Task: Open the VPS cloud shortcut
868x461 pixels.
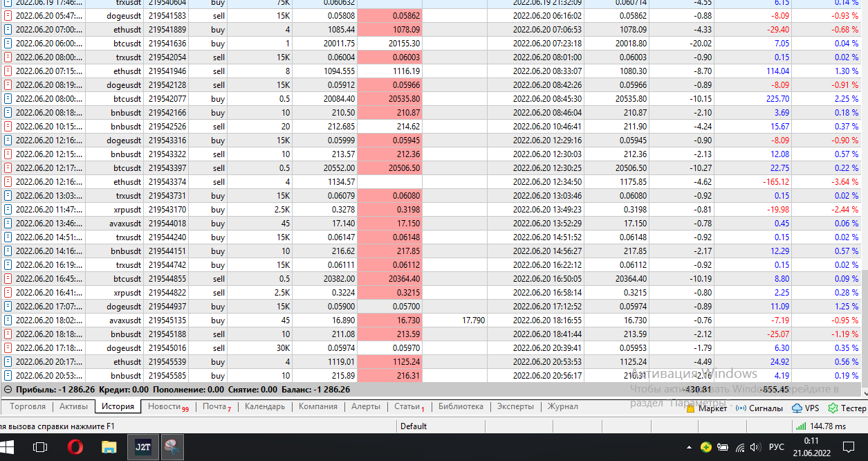Action: coord(805,408)
